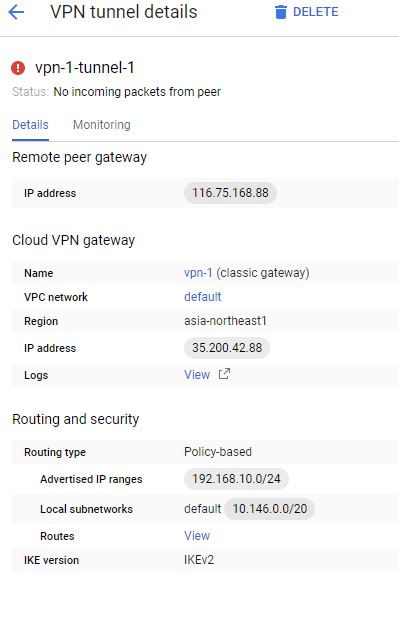Screen dimensions: 399x635
Task: Click the local subnetwork 10.146.0.0/20 chip
Action: [270, 509]
